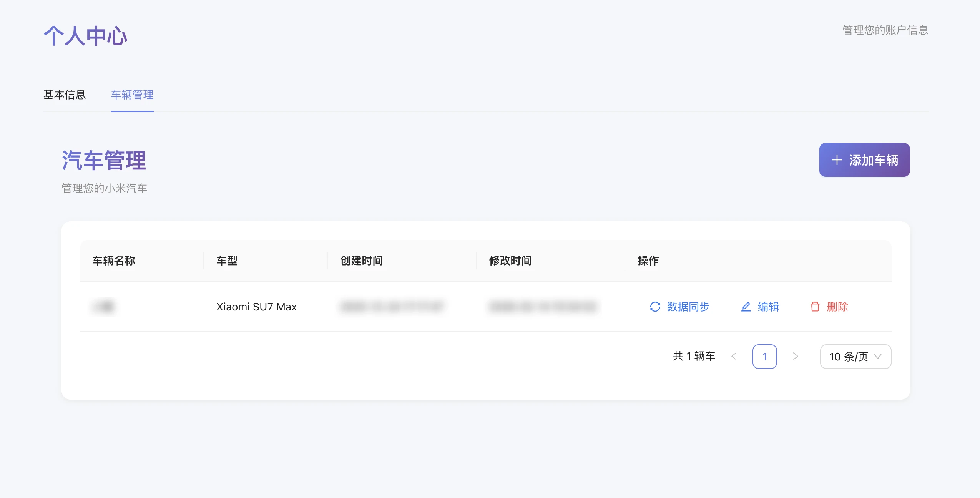Click the data sync refresh icon
The height and width of the screenshot is (498, 980).
[x=654, y=307]
